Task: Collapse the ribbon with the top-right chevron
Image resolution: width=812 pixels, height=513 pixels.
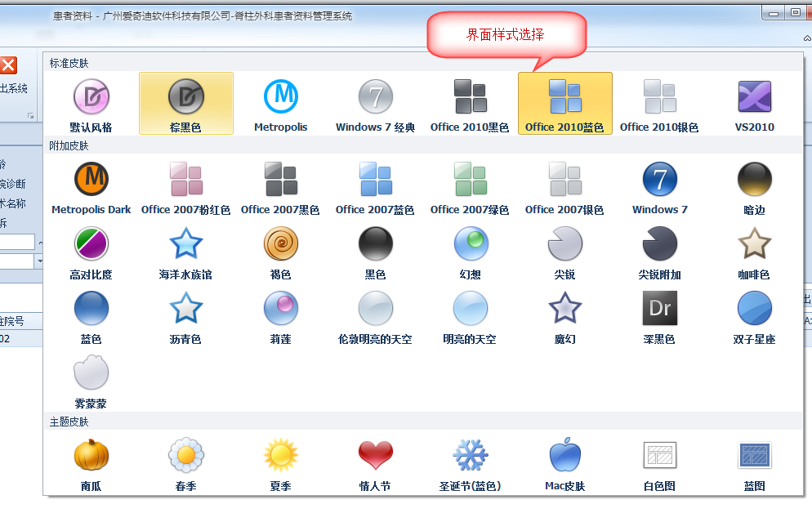Action: (807, 38)
